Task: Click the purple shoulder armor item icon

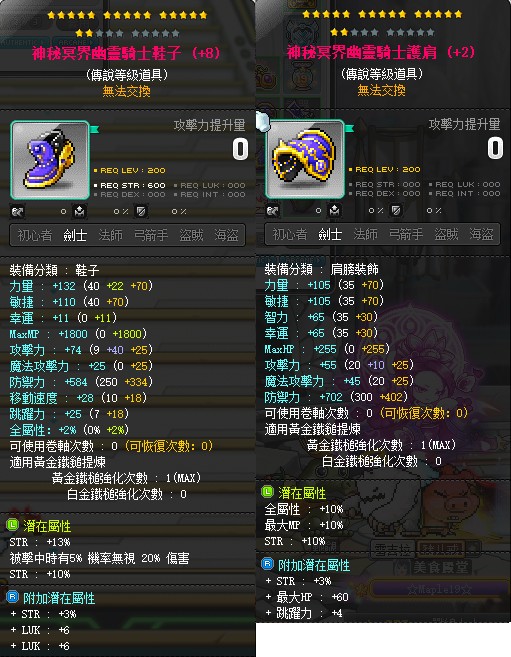Action: pyautogui.click(x=305, y=159)
